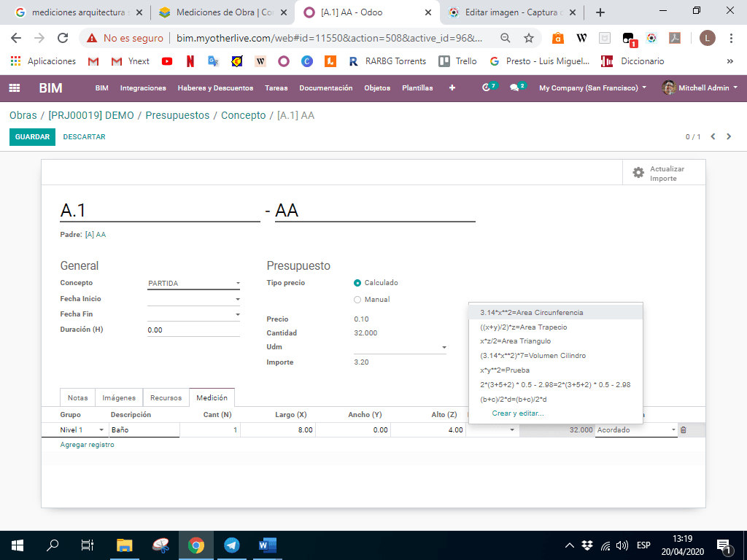Go to the previous record arrow
The height and width of the screenshot is (560, 747).
pos(713,136)
